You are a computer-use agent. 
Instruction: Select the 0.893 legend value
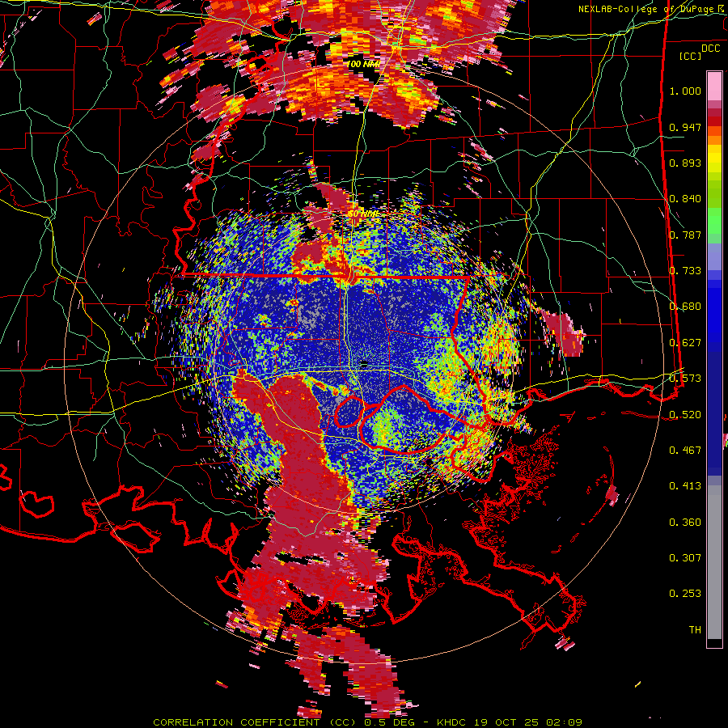tap(685, 163)
